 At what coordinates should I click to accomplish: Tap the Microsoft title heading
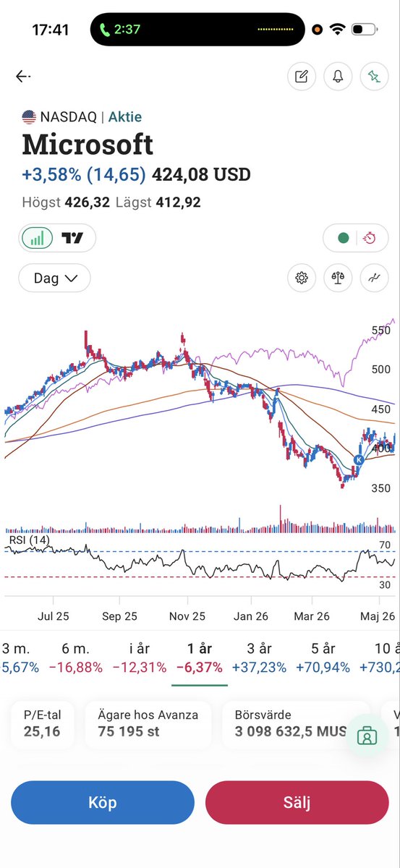click(x=88, y=145)
